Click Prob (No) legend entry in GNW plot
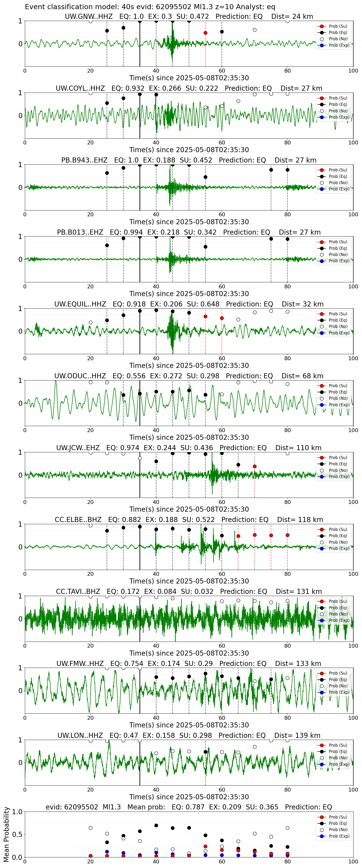 coord(333,39)
